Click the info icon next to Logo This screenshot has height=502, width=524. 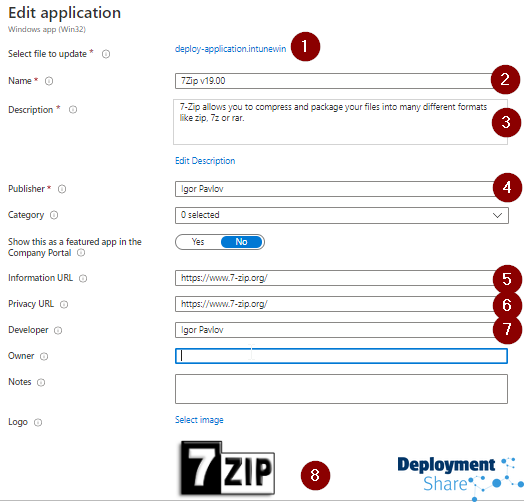point(38,422)
